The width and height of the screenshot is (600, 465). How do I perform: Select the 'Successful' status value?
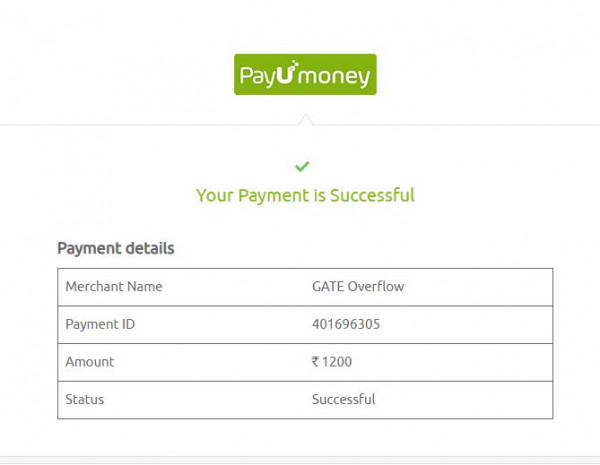[x=344, y=399]
